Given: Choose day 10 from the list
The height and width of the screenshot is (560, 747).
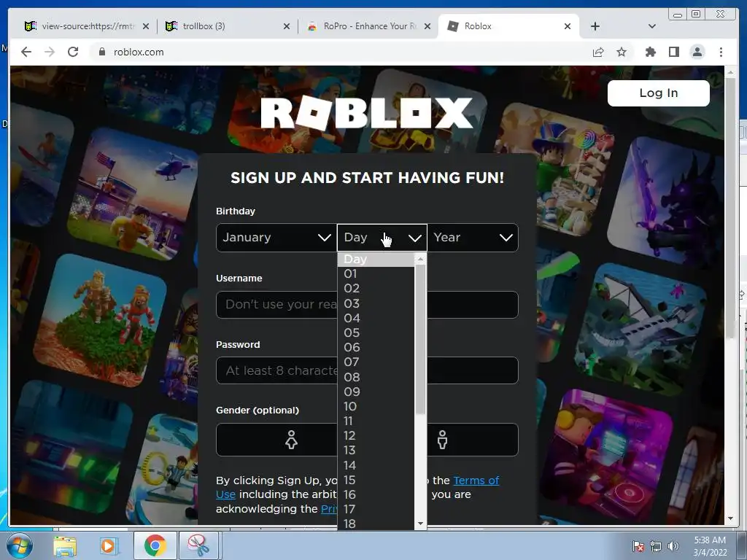Looking at the screenshot, I should (x=376, y=407).
